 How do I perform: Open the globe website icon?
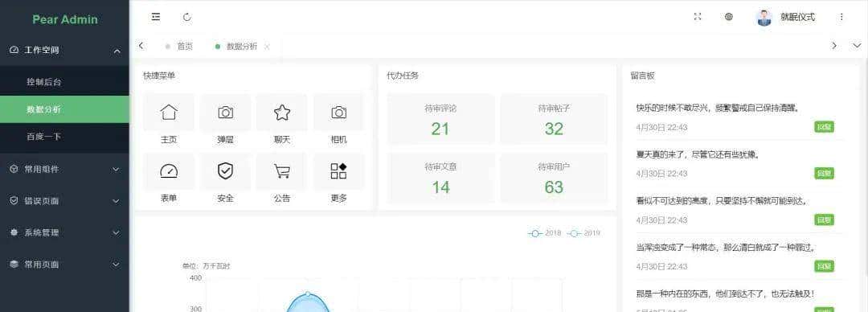(728, 17)
